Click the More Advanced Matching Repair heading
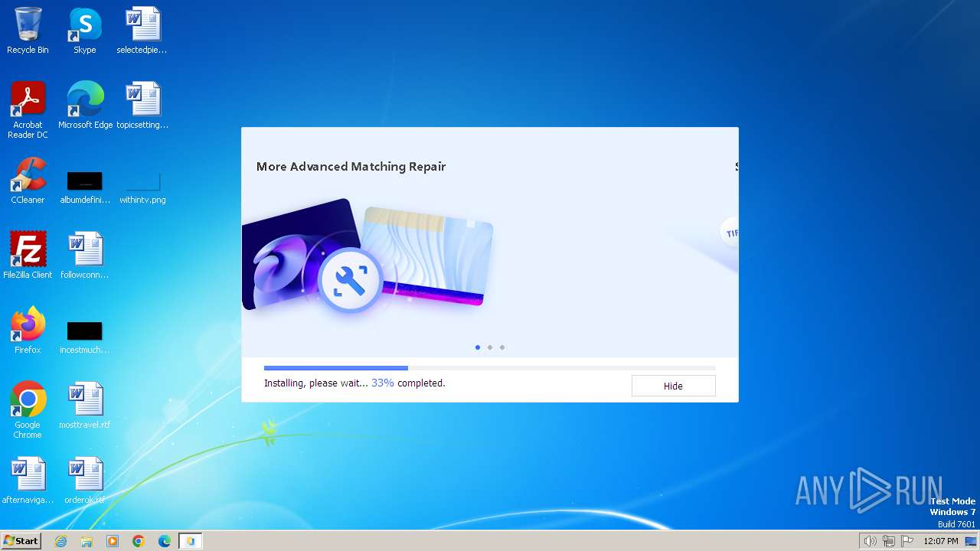Screen dimensions: 980x551 (x=351, y=166)
